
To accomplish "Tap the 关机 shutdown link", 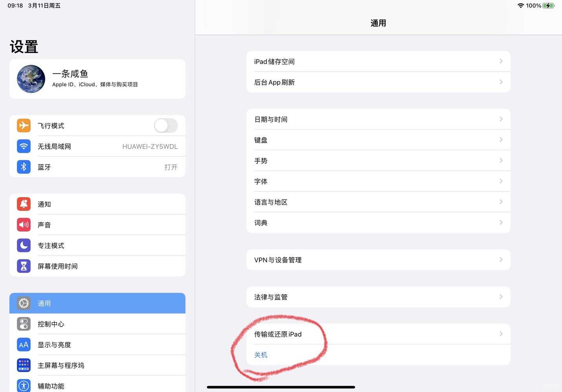I will click(x=261, y=355).
